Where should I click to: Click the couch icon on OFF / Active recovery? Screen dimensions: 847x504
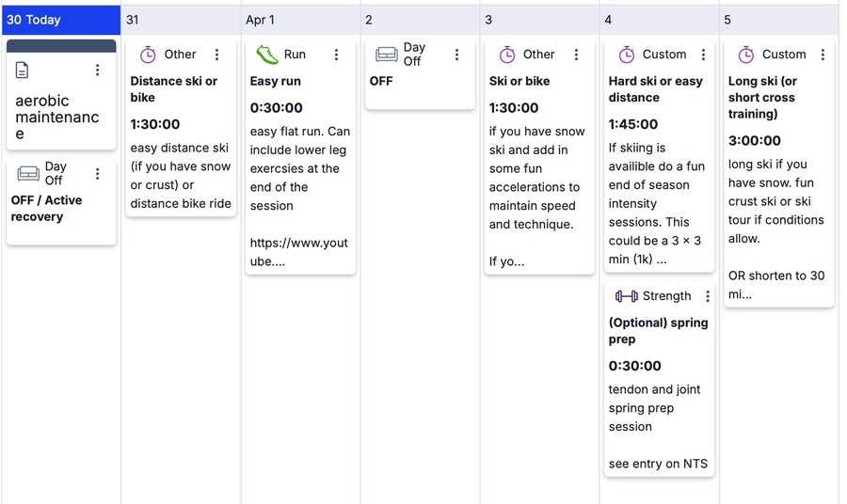(x=28, y=174)
